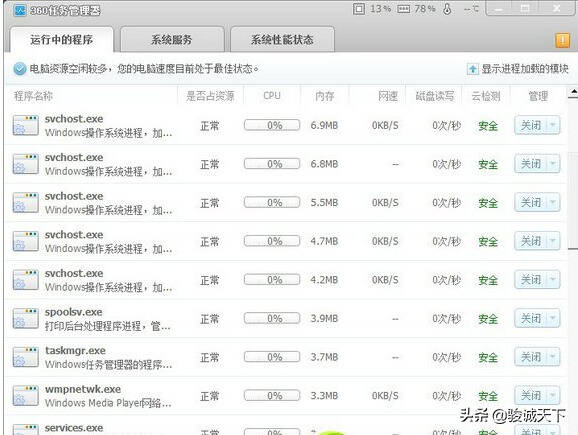
Task: Select the taskmgr.exe process name
Action: [x=76, y=350]
